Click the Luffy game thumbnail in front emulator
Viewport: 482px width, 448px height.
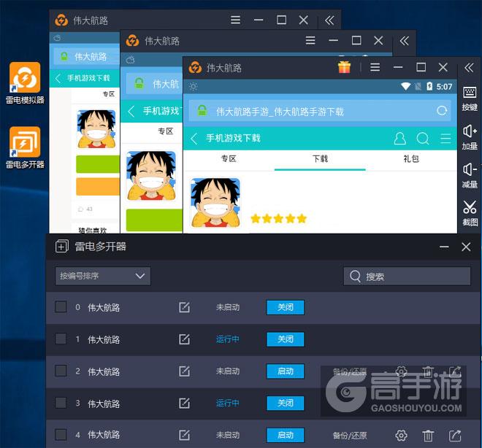coord(215,203)
